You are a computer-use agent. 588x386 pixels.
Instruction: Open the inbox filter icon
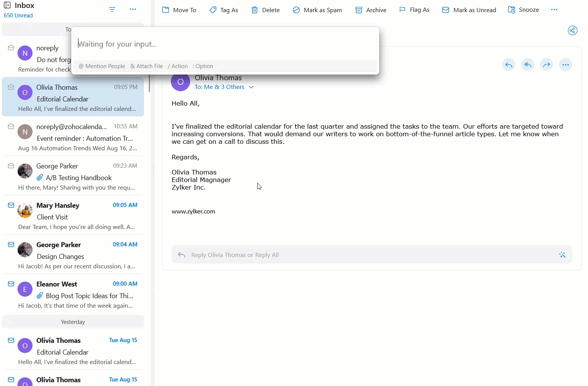click(x=112, y=9)
